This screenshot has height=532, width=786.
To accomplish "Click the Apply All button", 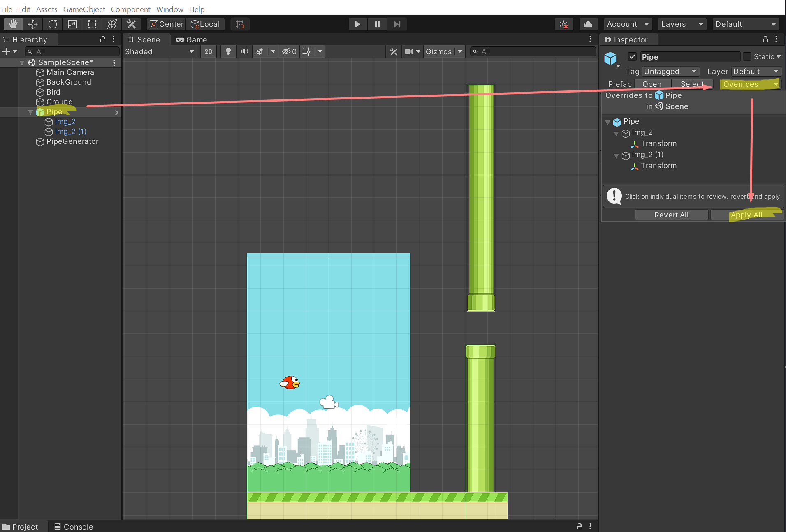I will coord(747,215).
